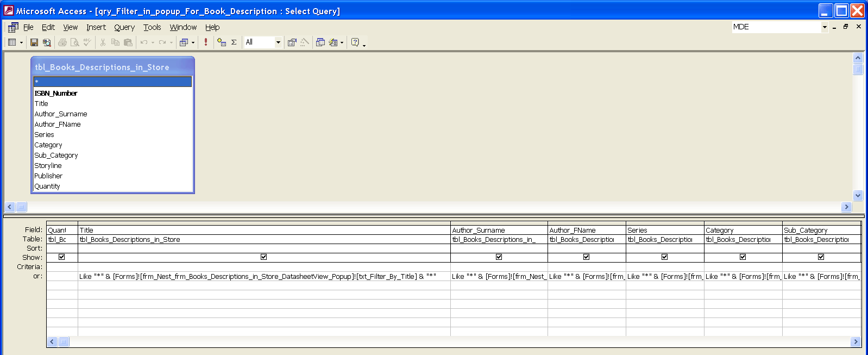Click the Title column's Table cell in grid
Image resolution: width=868 pixels, height=355 pixels.
pos(264,239)
